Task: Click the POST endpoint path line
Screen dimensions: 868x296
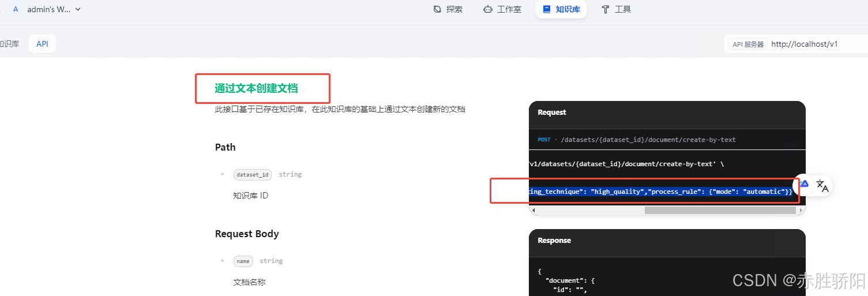Action: 637,140
